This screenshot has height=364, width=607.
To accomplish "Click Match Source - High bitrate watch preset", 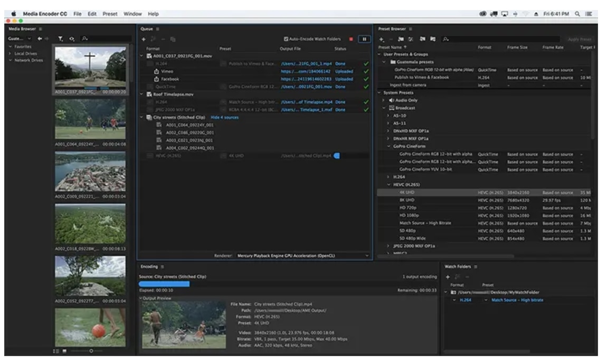I will coord(517,300).
